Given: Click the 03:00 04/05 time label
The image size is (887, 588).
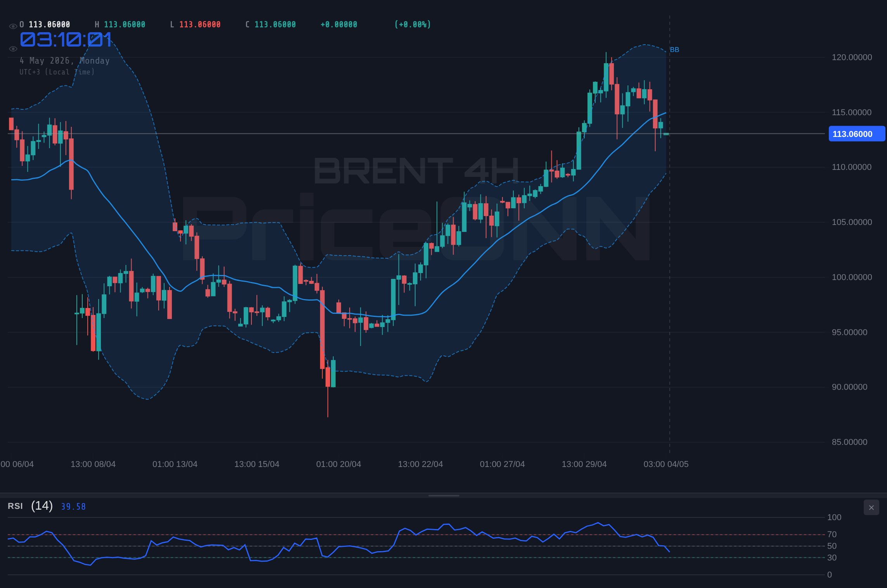Looking at the screenshot, I should (x=666, y=464).
